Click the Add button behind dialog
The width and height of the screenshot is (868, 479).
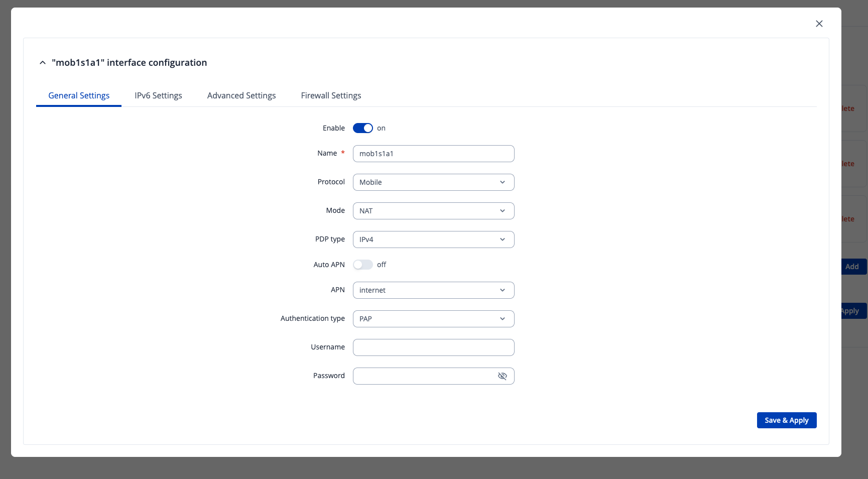pyautogui.click(x=853, y=267)
